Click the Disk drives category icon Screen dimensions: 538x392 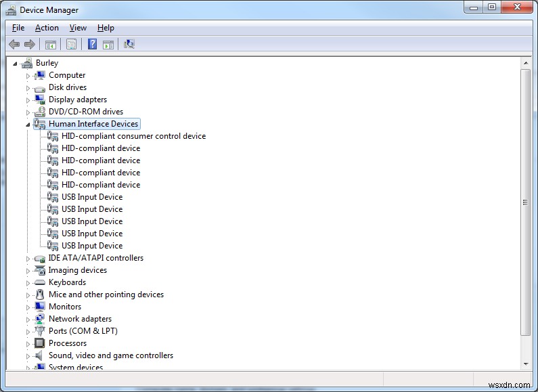tap(40, 88)
